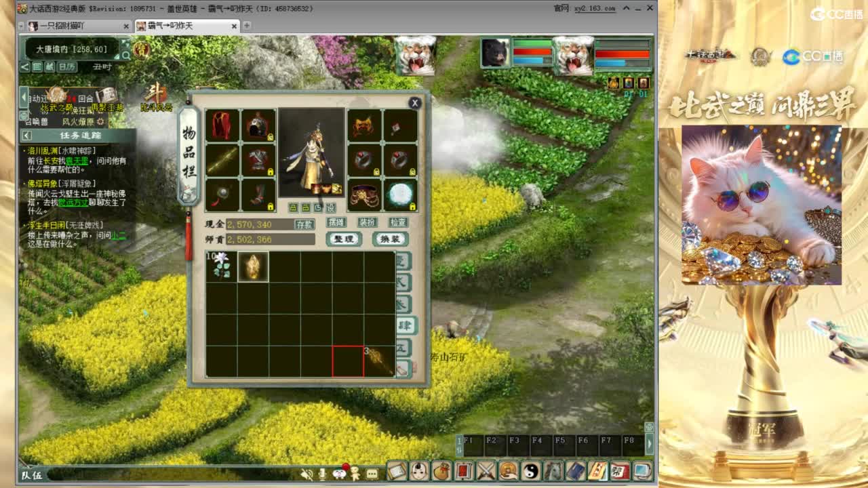Collapse the left side panel arrow
Image resolution: width=868 pixels, height=488 pixels.
24,97
